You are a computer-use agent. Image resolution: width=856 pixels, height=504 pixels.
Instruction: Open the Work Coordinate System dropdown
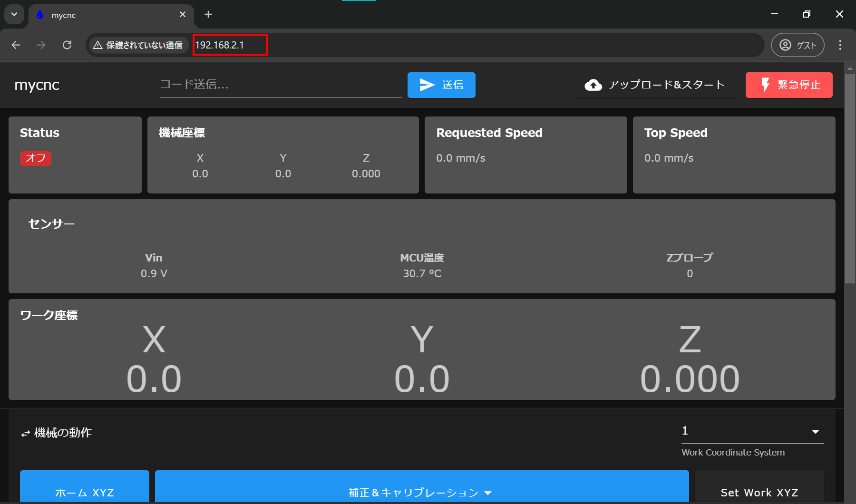[752, 432]
